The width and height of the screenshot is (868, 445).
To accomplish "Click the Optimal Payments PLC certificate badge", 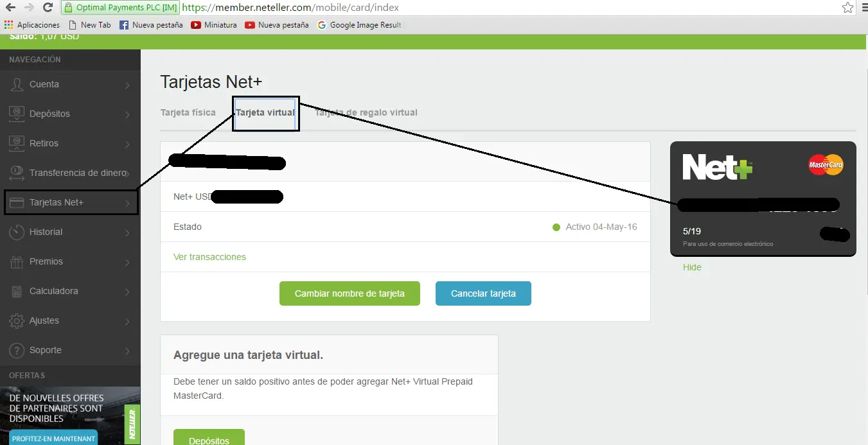I will (120, 8).
